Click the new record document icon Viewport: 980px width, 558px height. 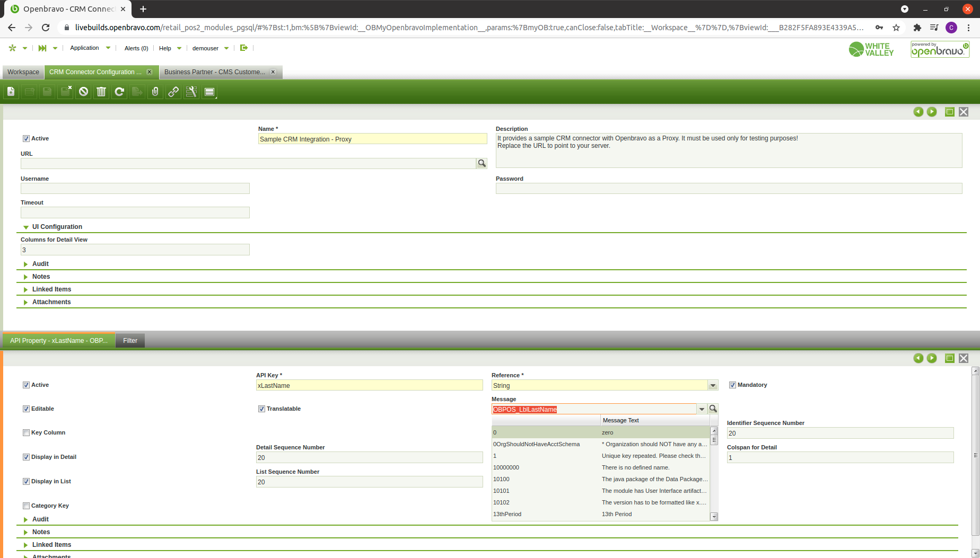click(11, 92)
